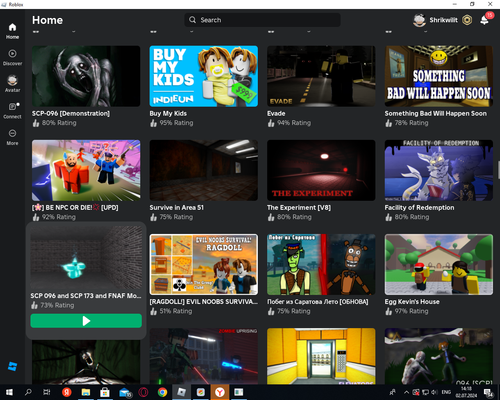Screen dimensions: 500x400
Task: Open the taskbar clock and calendar
Action: pos(466,392)
